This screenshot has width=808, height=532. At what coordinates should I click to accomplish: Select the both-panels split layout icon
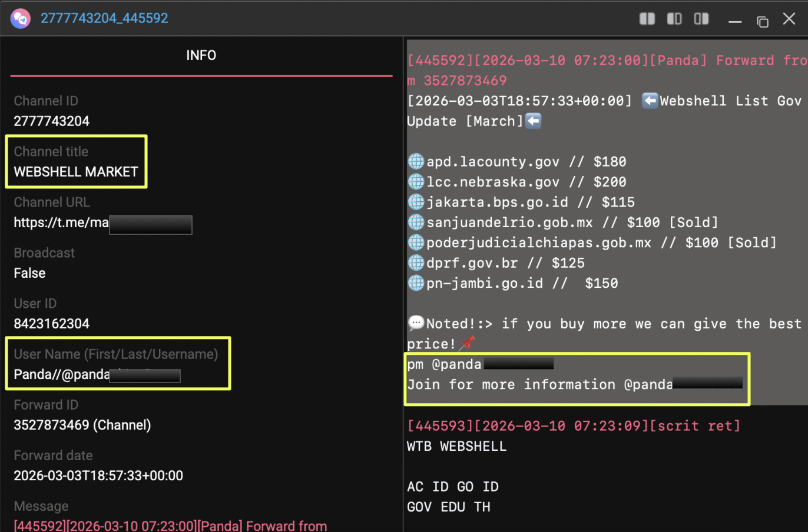point(647,19)
